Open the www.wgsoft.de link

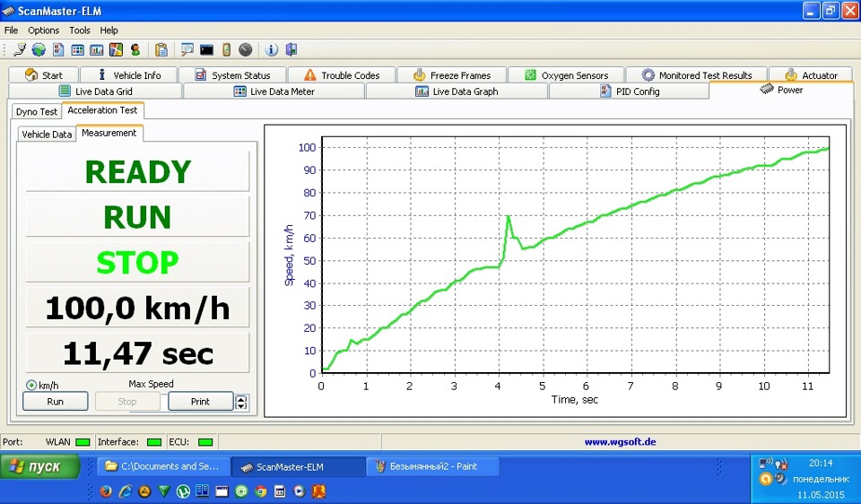click(620, 442)
